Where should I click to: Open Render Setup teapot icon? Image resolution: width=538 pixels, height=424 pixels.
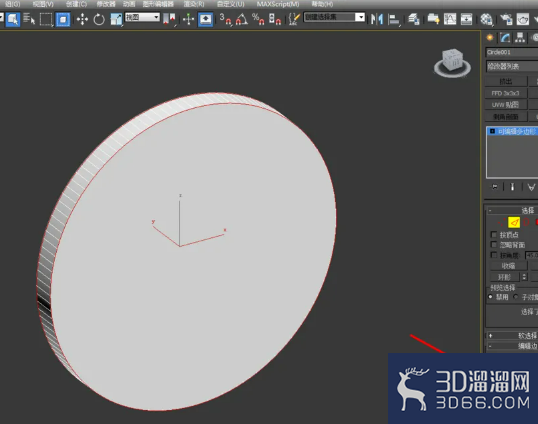[506, 19]
